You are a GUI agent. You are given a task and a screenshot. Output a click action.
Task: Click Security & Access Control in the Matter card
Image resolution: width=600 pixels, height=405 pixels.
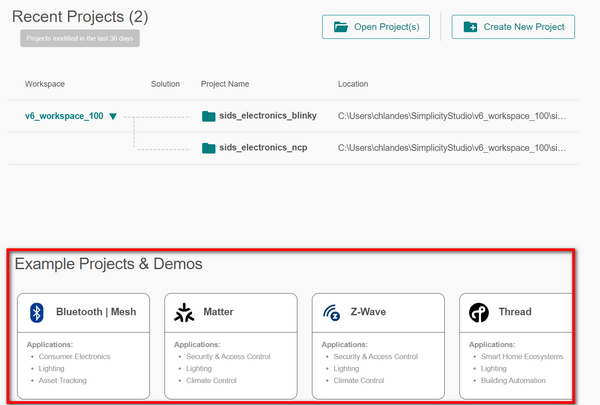(x=228, y=356)
